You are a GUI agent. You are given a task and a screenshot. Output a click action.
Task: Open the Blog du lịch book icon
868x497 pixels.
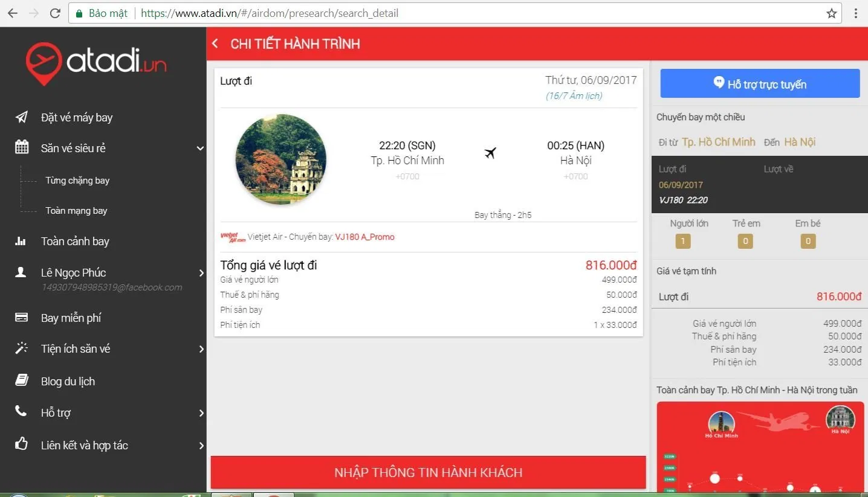(x=22, y=380)
